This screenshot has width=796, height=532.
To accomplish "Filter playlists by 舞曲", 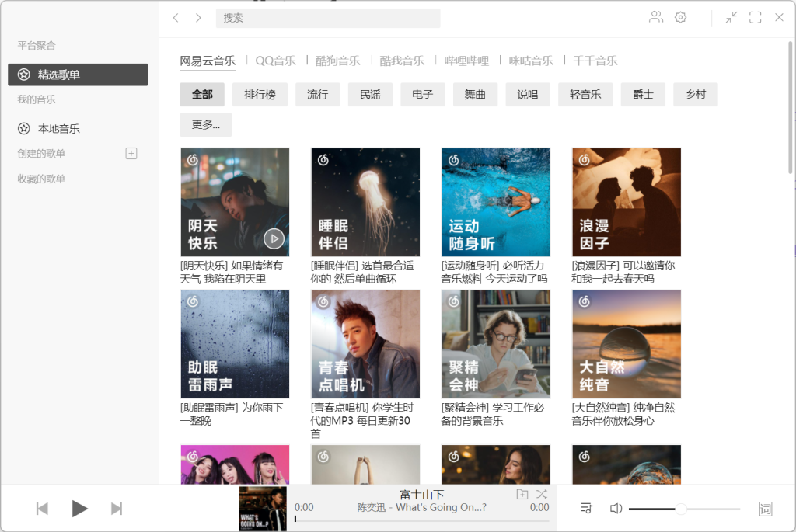I will [475, 94].
